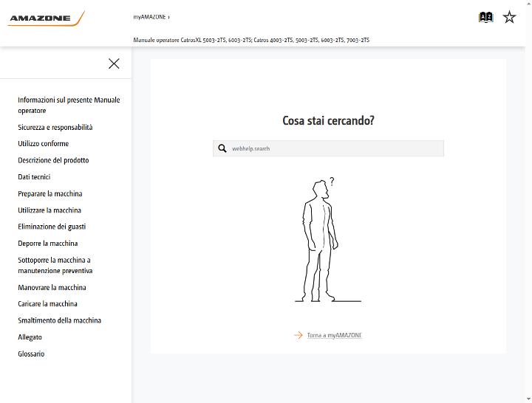Open Informazioni sul presente Manuale operatore

[x=69, y=105]
